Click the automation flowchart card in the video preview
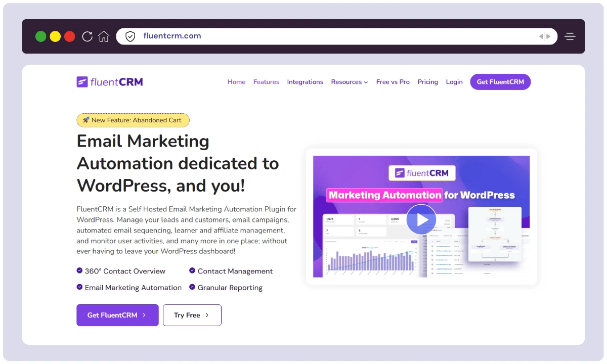607x364 pixels. pos(495,234)
